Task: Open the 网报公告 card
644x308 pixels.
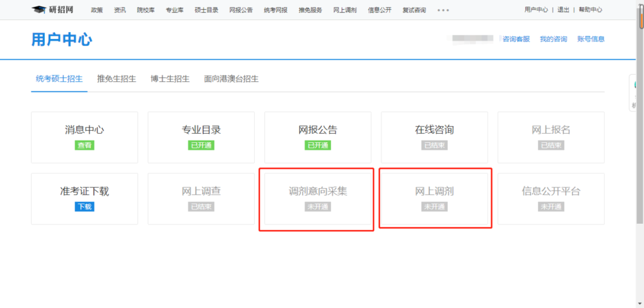Action: point(318,137)
